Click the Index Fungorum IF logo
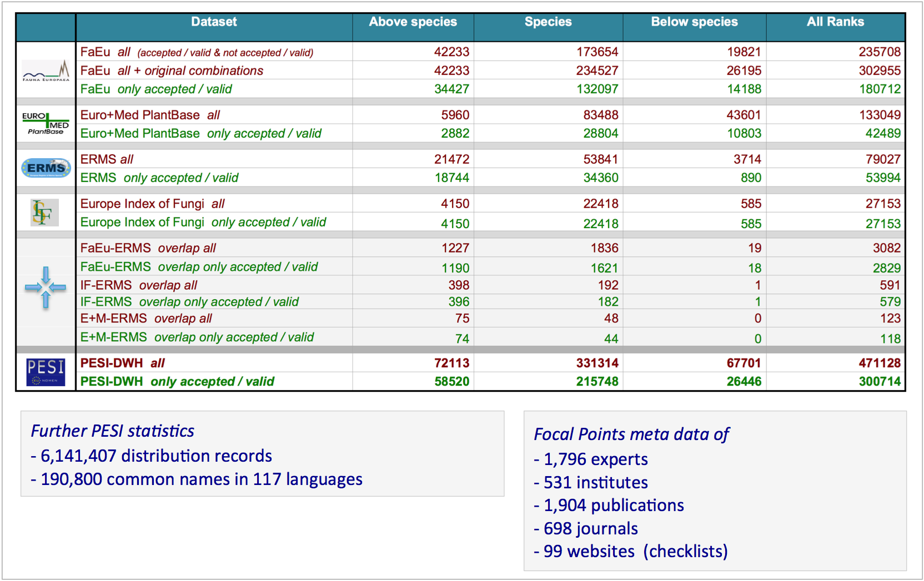 [44, 213]
